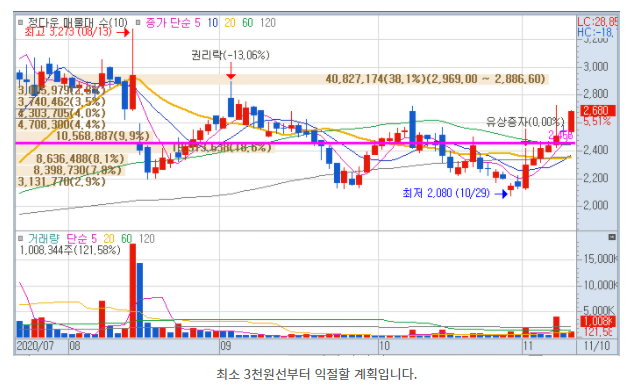Viewport: 639px width, 391px height.
Task: Select the blue 10-day moving average label
Action: tap(212, 22)
